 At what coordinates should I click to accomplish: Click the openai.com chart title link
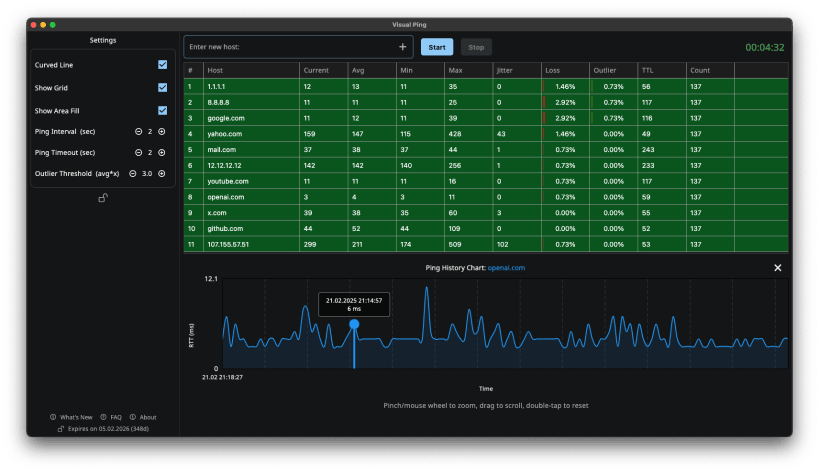(506, 268)
